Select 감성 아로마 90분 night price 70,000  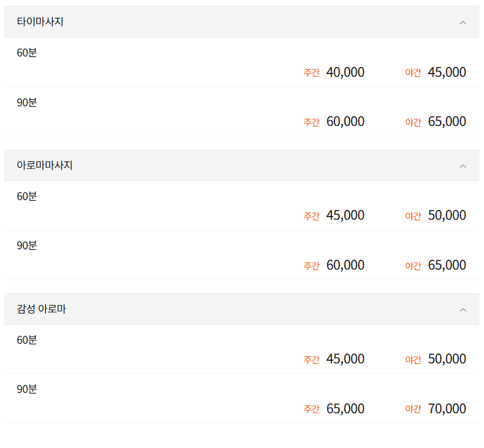pos(447,409)
